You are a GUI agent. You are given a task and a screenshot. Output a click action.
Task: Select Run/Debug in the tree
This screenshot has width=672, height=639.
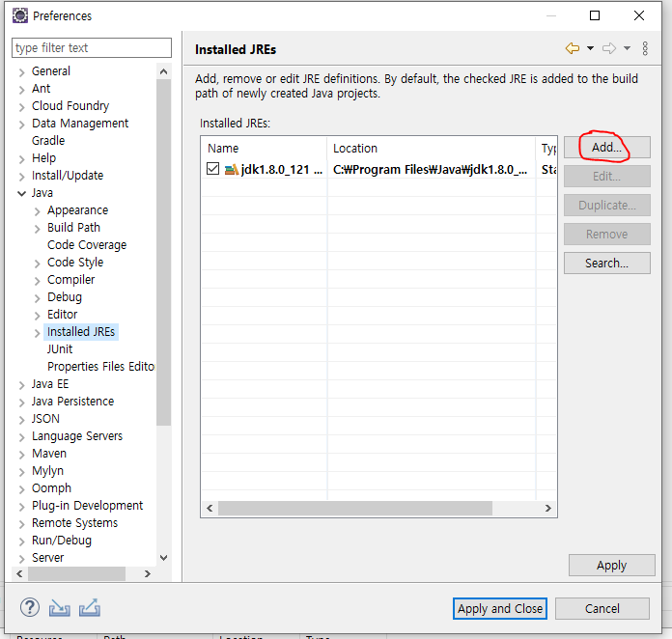click(x=61, y=540)
